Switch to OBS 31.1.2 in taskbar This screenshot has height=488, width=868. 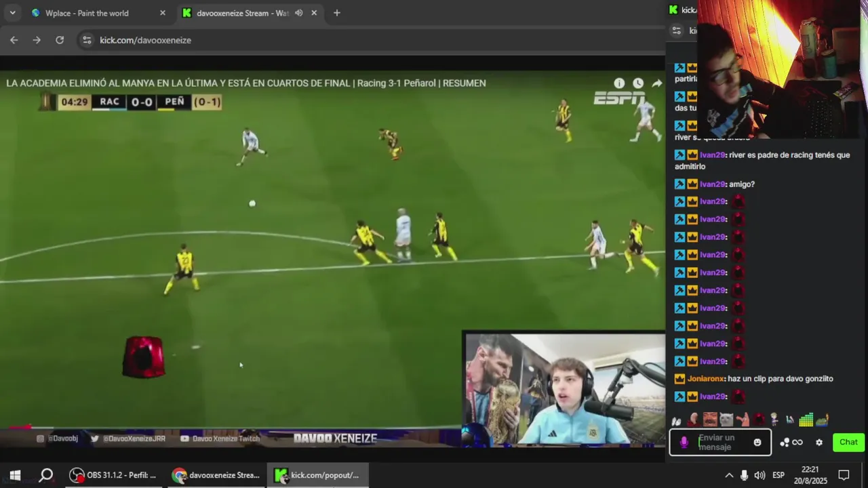(x=113, y=475)
